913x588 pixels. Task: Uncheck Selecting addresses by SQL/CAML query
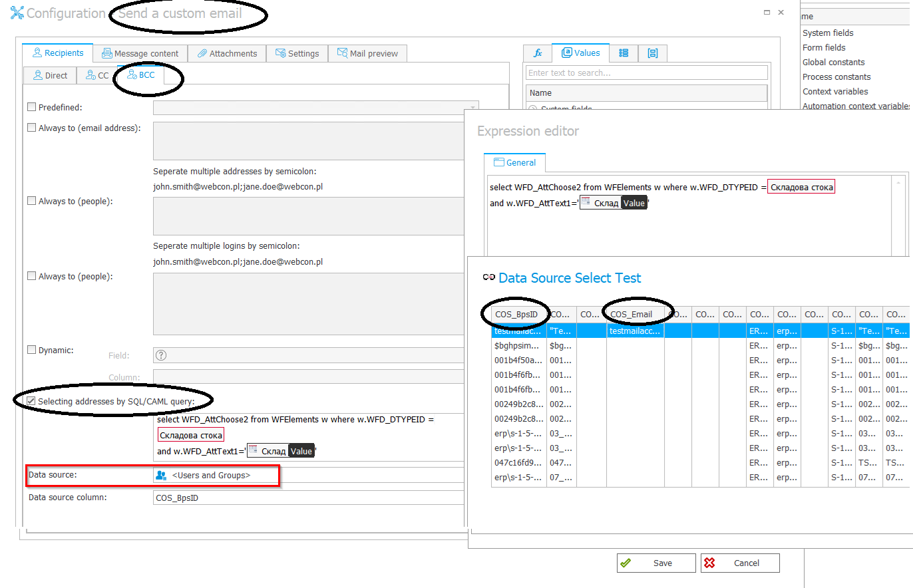pyautogui.click(x=31, y=401)
